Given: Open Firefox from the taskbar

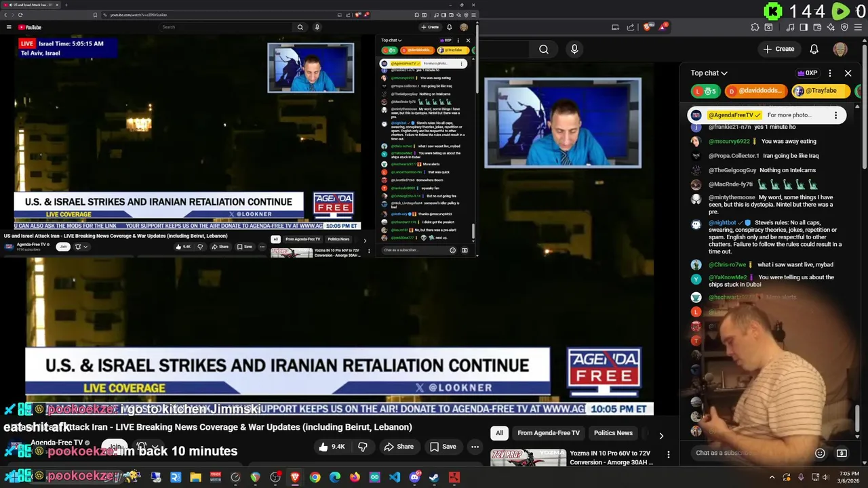Looking at the screenshot, I should (x=355, y=477).
